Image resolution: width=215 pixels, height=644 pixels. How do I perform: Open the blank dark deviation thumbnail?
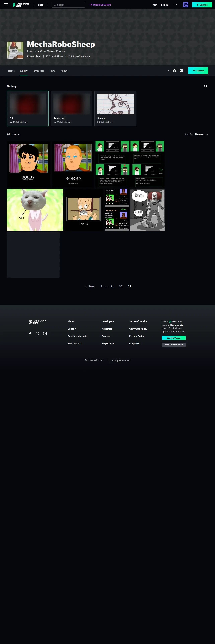tap(33, 255)
